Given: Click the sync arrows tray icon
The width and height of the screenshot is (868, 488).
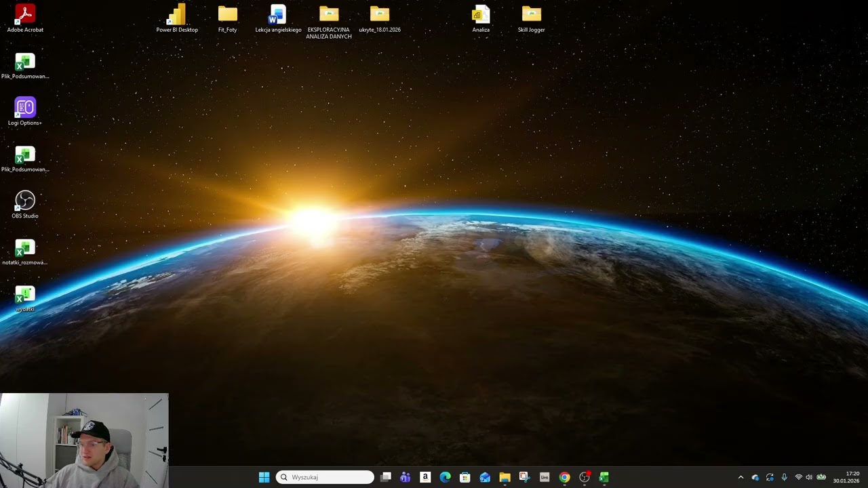Looking at the screenshot, I should pyautogui.click(x=770, y=477).
